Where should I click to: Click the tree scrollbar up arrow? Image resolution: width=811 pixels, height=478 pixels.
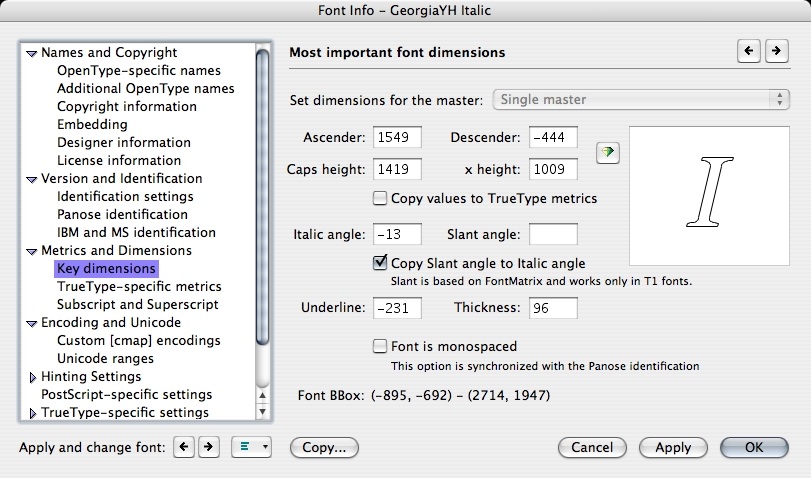click(x=263, y=396)
